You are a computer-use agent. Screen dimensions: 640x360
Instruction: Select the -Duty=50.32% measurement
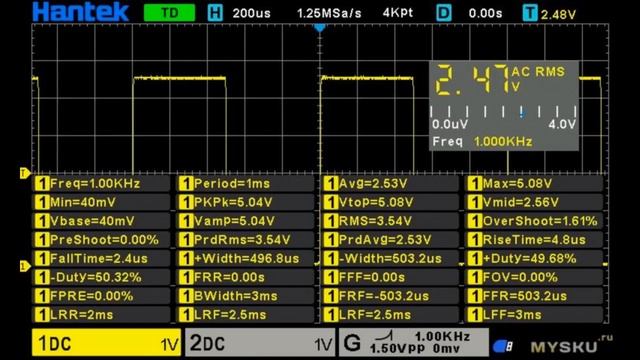[x=101, y=278]
